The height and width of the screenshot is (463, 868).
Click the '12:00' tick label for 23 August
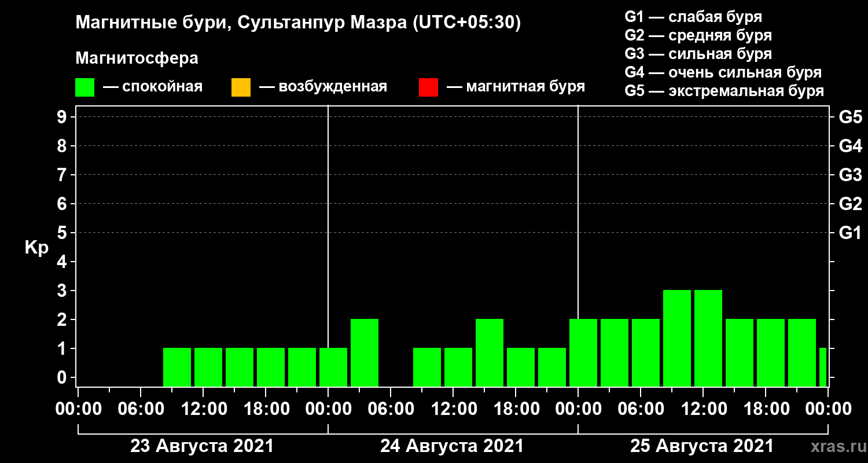coord(204,409)
